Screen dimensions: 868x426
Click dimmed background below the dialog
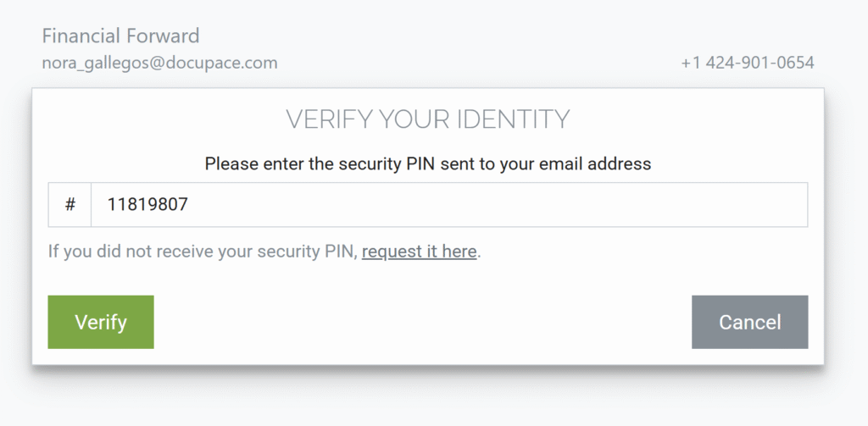[424, 398]
